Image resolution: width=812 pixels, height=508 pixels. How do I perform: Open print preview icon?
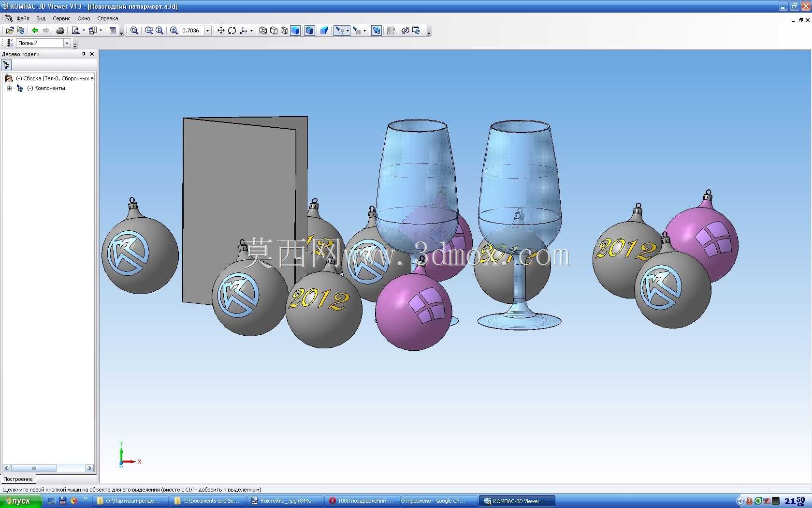point(75,30)
